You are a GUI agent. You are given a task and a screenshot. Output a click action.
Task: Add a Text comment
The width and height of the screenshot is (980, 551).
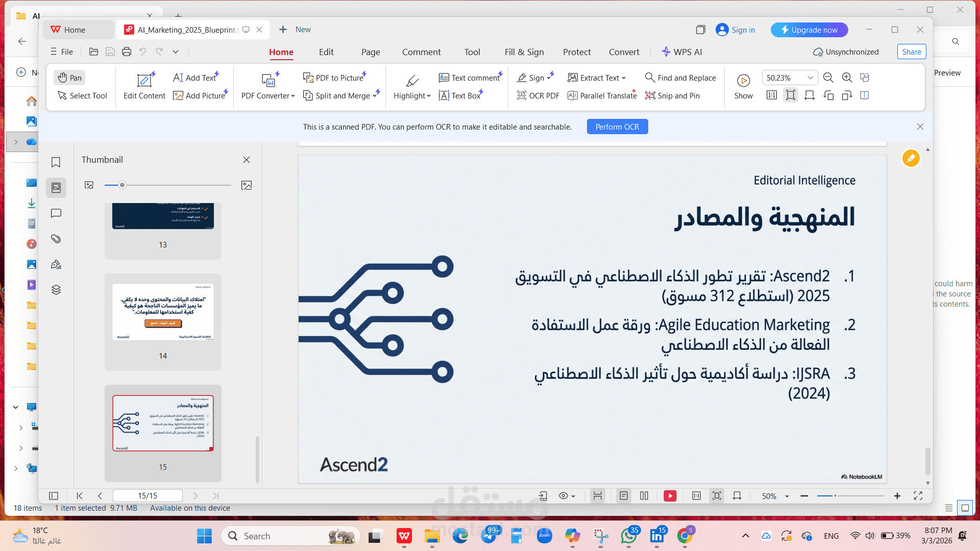click(469, 78)
